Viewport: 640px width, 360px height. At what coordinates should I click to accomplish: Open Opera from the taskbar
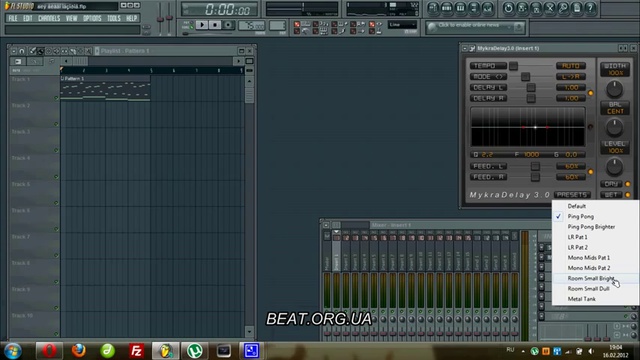pyautogui.click(x=49, y=351)
